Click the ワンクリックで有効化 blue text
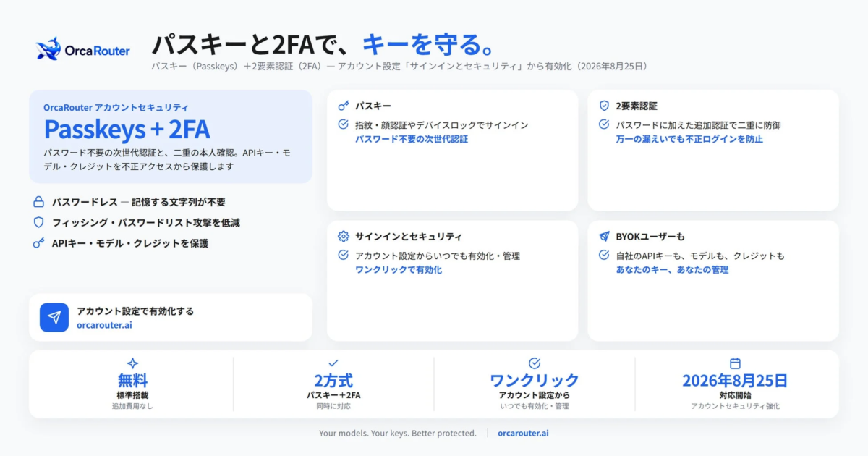868x456 pixels. click(x=399, y=269)
